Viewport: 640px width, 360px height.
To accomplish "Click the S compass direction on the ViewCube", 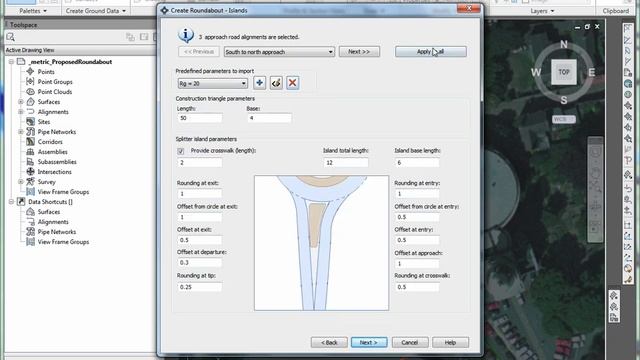I will (564, 100).
